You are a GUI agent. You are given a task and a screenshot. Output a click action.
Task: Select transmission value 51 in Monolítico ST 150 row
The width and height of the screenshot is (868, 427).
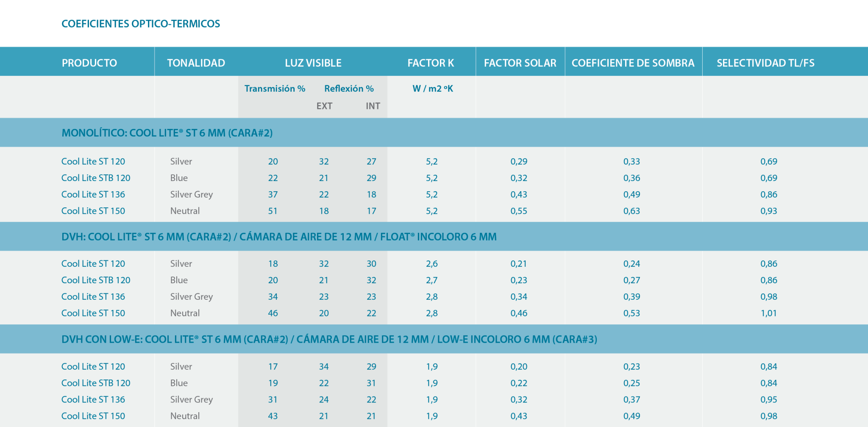tap(273, 211)
